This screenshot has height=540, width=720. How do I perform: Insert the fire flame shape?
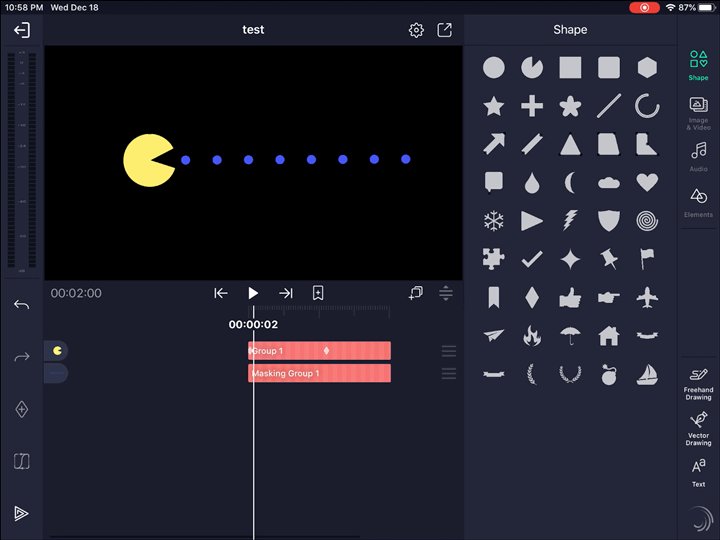(532, 335)
